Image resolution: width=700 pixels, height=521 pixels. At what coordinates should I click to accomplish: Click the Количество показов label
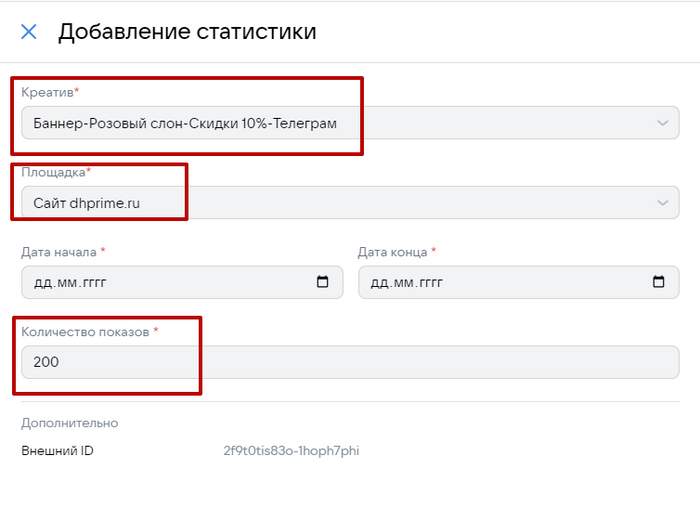[x=85, y=332]
